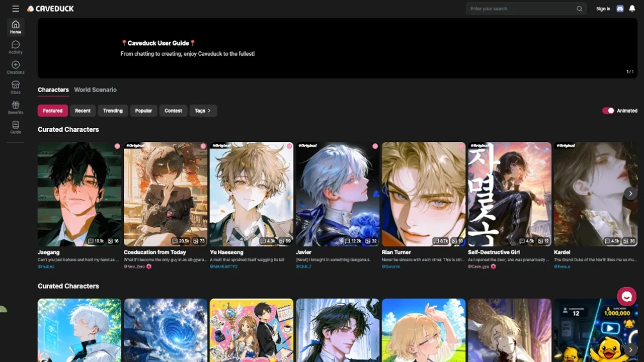Switch to the Characters tab
The image size is (644, 362).
pyautogui.click(x=53, y=89)
